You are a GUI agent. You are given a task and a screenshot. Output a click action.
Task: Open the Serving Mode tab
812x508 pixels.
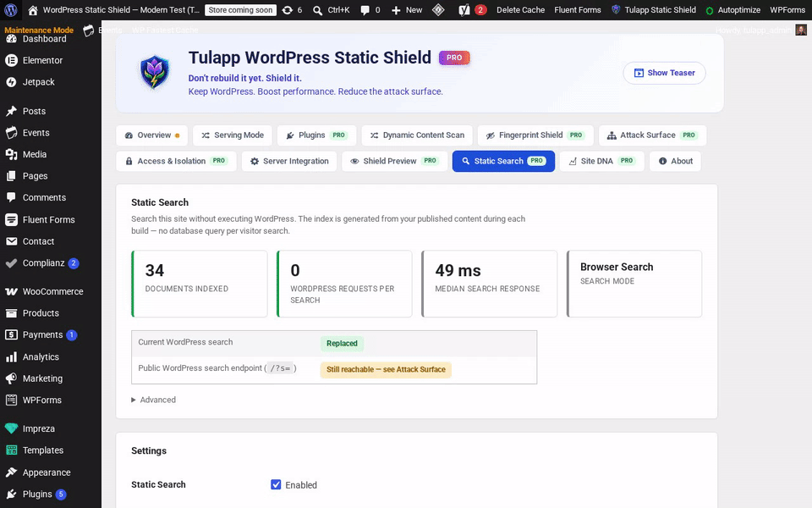(233, 135)
